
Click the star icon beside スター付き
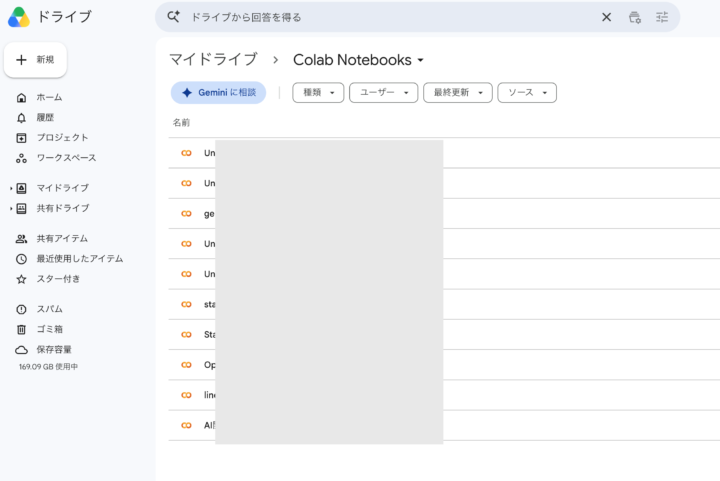[x=21, y=279]
